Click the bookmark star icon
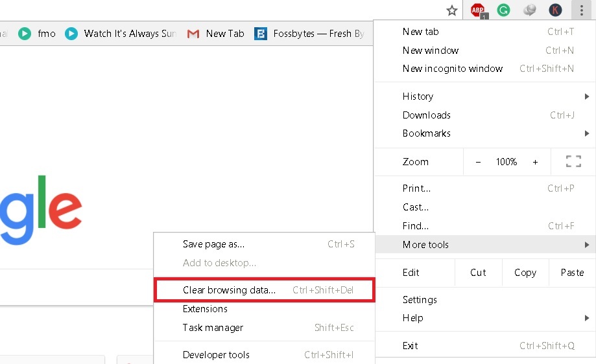The width and height of the screenshot is (596, 364). 452,10
